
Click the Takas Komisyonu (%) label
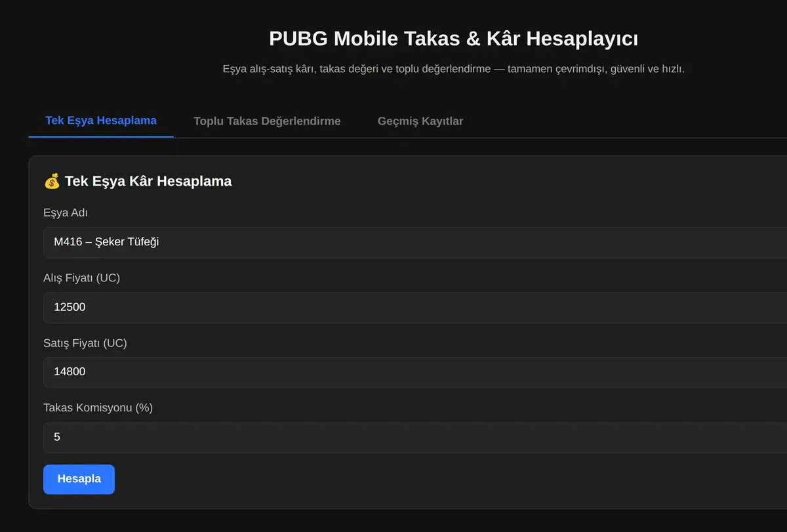98,408
